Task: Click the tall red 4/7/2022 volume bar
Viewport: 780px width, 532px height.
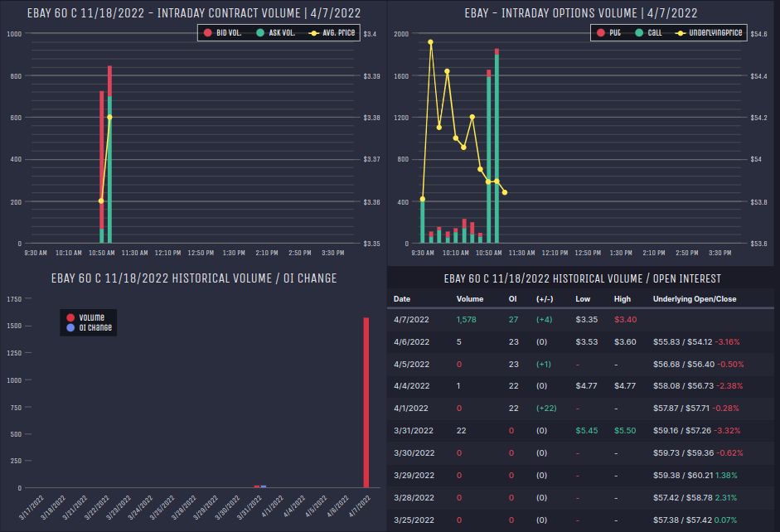Action: [366, 402]
